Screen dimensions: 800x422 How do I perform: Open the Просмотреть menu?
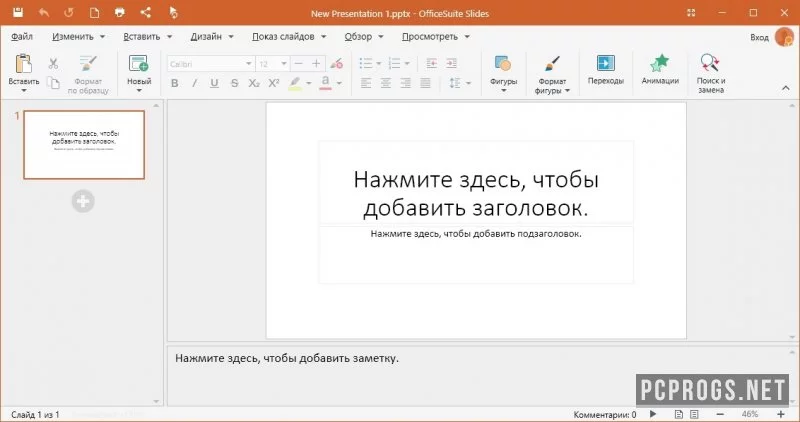click(436, 37)
